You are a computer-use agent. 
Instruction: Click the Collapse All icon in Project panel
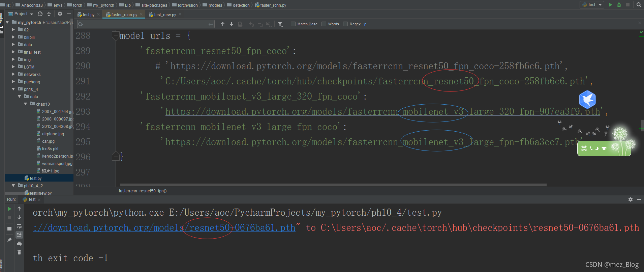pos(49,14)
